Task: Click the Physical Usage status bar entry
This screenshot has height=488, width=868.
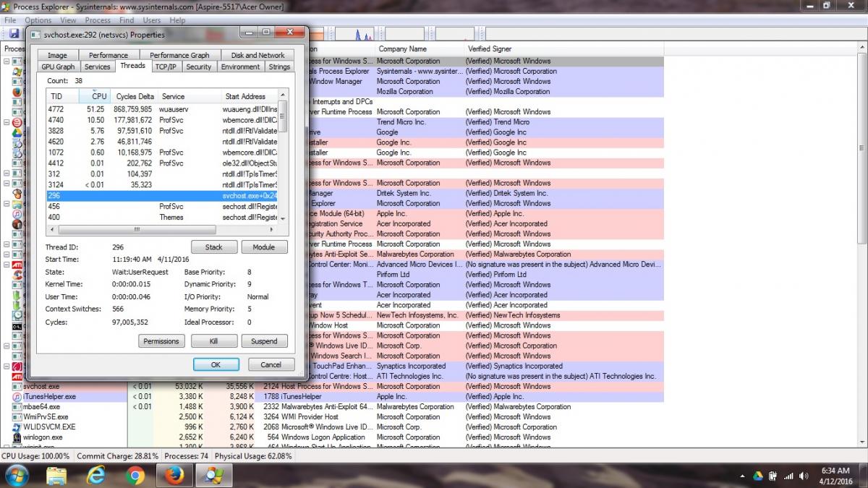Action: 253,456
